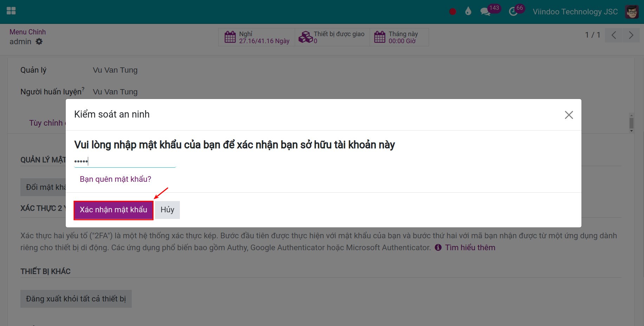Open the user avatar menu
This screenshot has height=326, width=644.
click(x=632, y=12)
